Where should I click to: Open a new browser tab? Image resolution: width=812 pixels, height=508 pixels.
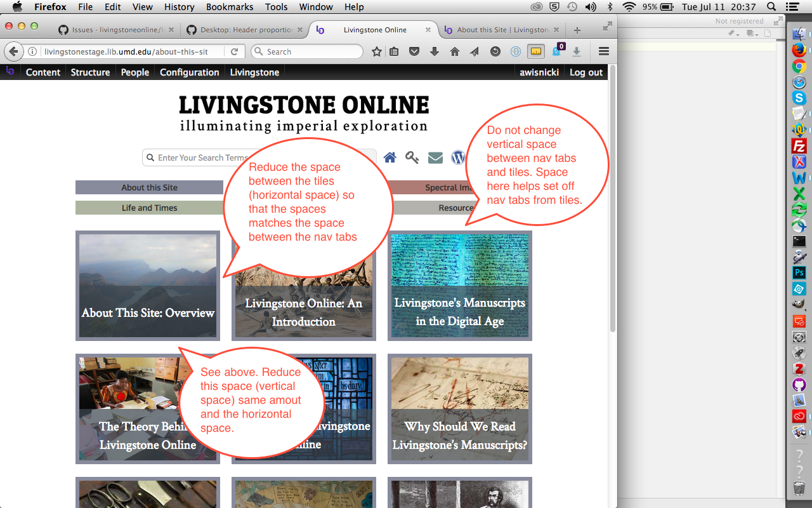(x=577, y=30)
